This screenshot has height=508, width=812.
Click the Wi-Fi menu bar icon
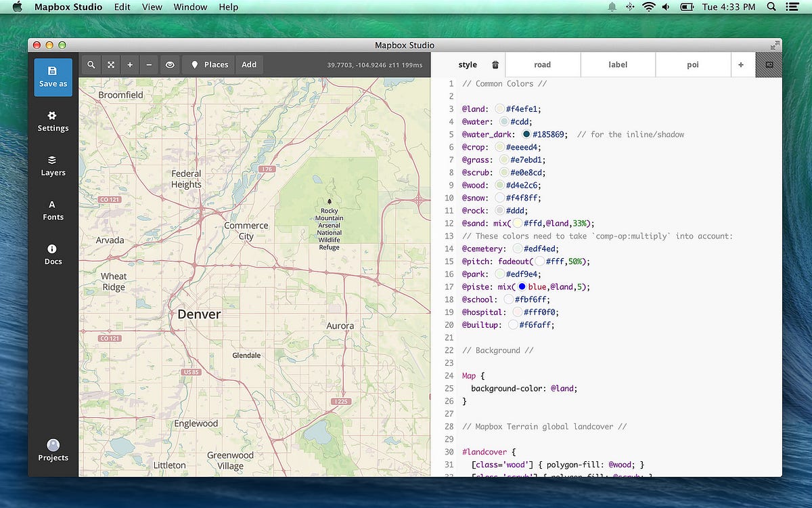click(x=649, y=7)
